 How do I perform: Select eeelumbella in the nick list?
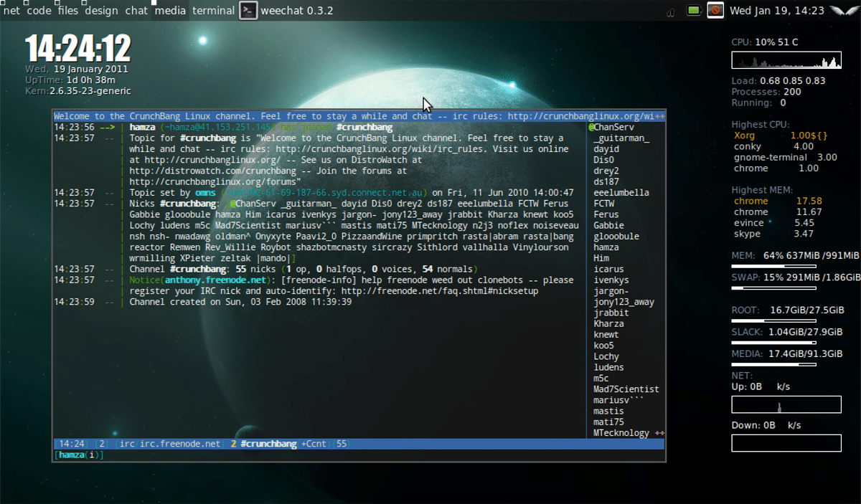click(621, 193)
